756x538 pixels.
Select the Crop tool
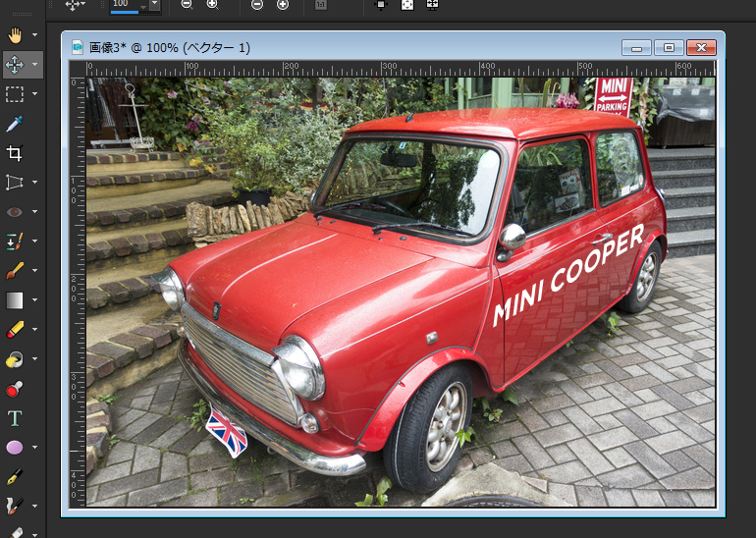pos(15,153)
